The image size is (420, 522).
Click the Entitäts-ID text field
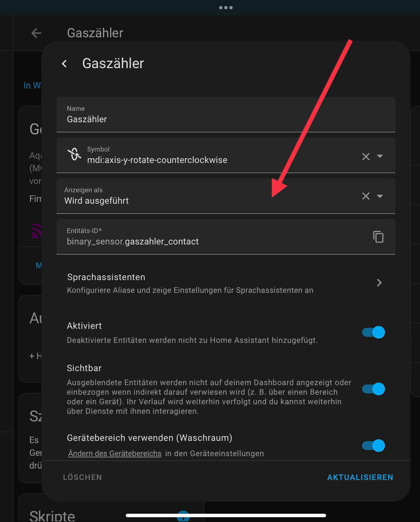click(213, 237)
